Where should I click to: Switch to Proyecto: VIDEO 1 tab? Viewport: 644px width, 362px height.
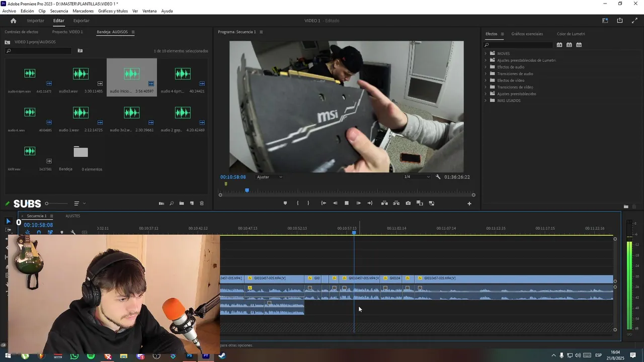[67, 32]
